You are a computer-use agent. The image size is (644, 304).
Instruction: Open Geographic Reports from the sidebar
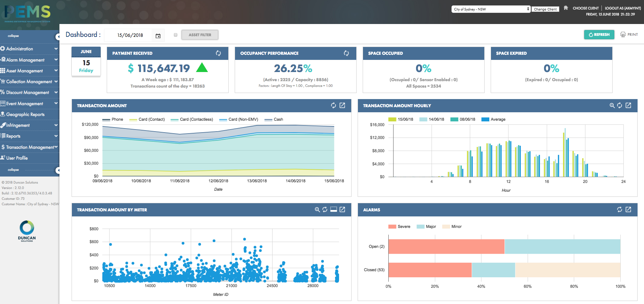25,114
